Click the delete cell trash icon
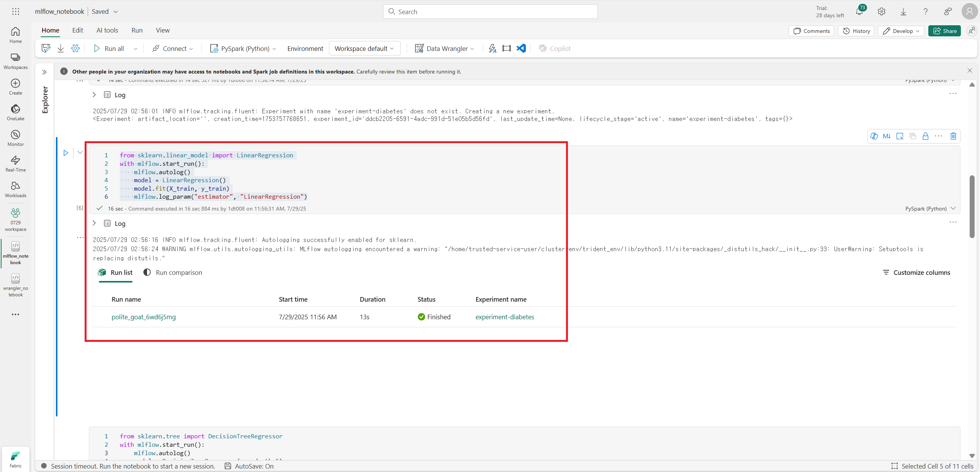Screen dimensions: 980x472 (x=953, y=136)
